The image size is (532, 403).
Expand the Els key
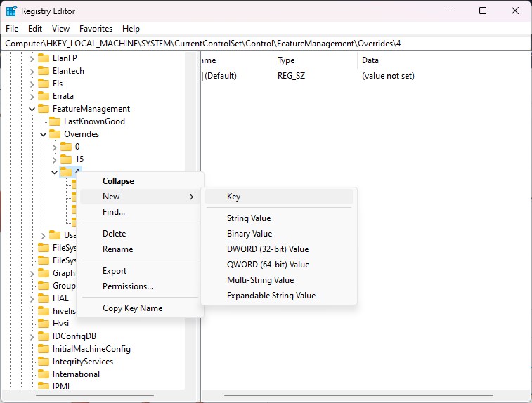pos(32,84)
